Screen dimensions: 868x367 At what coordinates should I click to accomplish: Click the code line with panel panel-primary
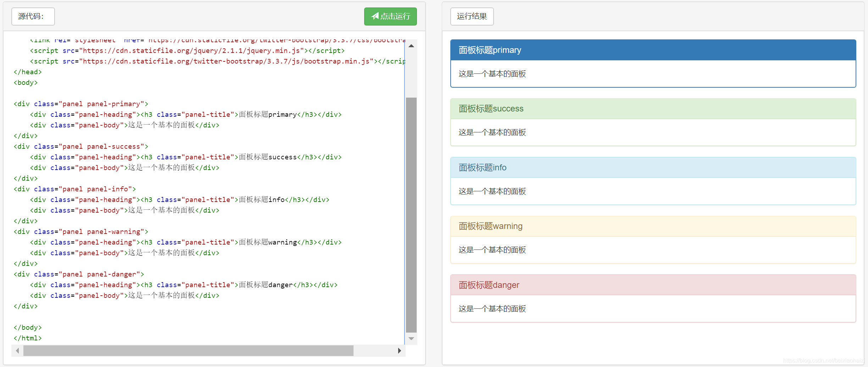[81, 104]
